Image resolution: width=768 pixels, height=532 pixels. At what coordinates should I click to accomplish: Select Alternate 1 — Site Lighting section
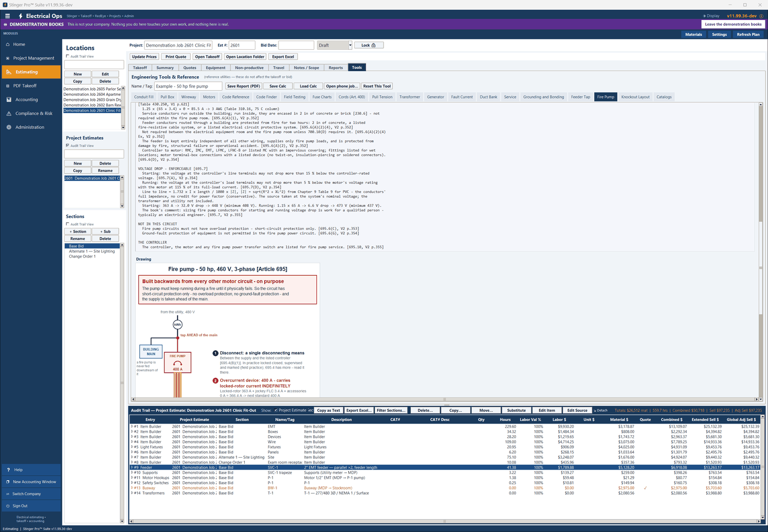(92, 251)
